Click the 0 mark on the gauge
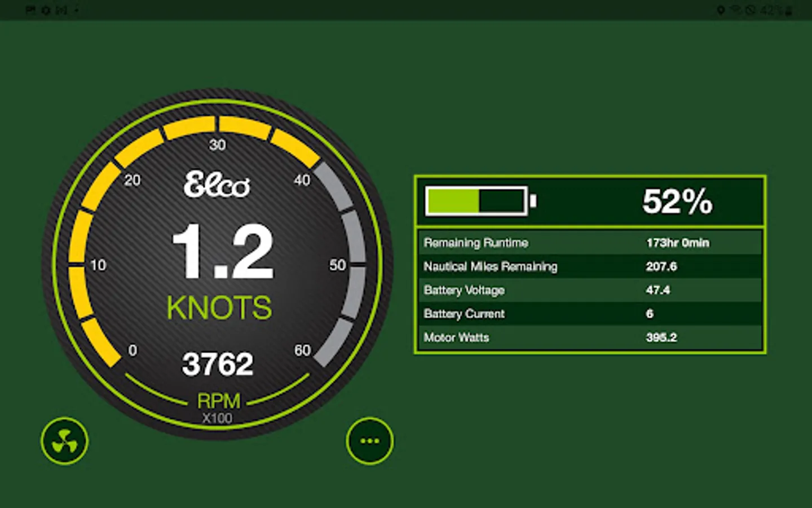Image resolution: width=812 pixels, height=508 pixels. click(133, 351)
